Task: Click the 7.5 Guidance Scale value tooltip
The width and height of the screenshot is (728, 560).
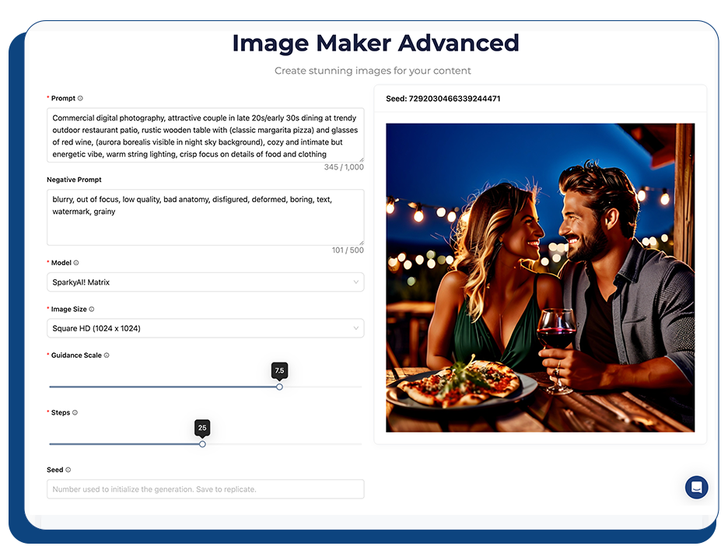Action: tap(279, 370)
